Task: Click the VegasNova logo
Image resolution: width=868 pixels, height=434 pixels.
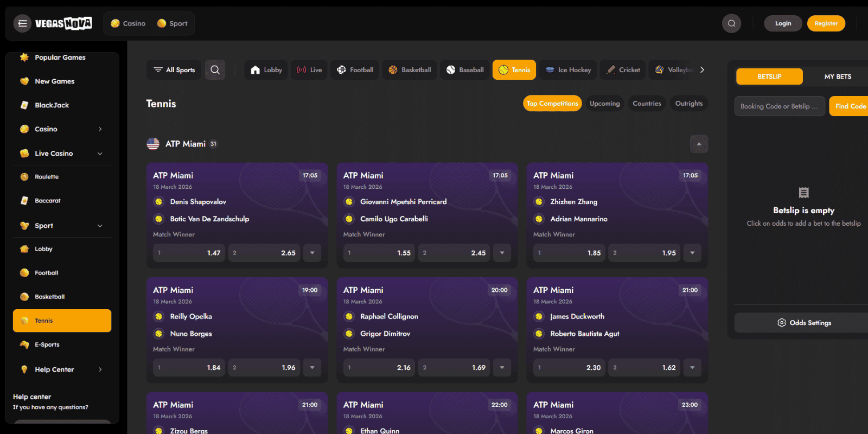Action: coord(63,23)
